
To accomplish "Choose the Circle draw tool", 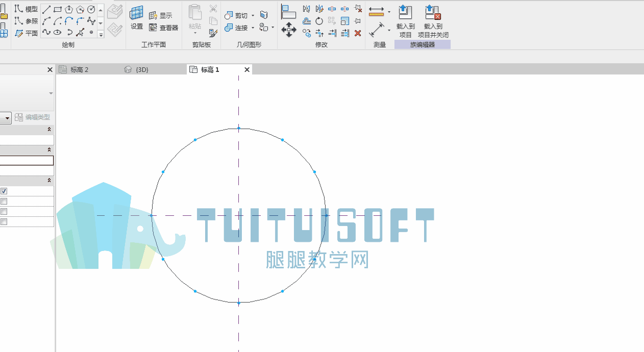I will (x=91, y=9).
